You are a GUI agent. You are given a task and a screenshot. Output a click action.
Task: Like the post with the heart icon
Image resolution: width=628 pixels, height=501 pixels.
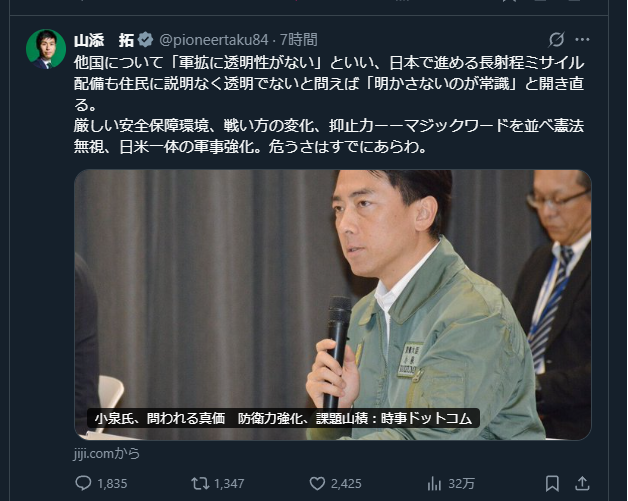click(x=317, y=483)
